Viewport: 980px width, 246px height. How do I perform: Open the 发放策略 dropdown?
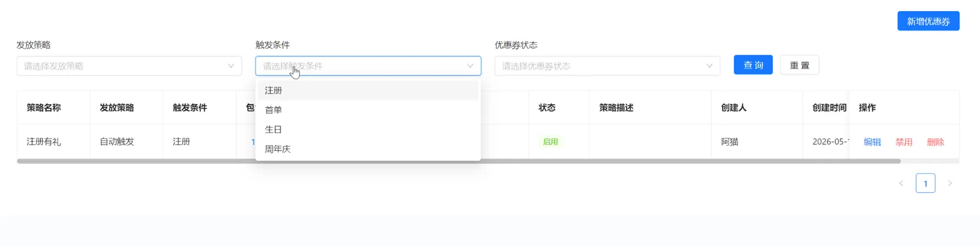tap(129, 66)
